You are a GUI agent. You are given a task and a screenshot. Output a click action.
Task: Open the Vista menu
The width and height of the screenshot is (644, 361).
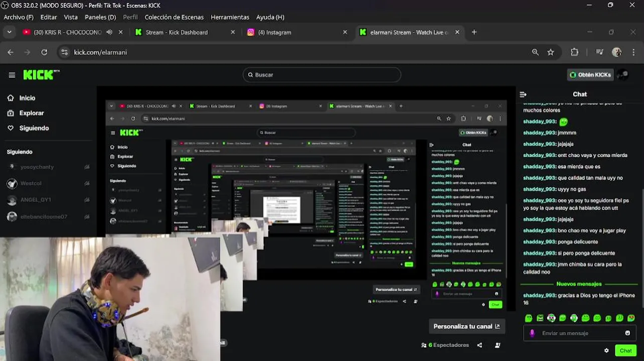71,17
